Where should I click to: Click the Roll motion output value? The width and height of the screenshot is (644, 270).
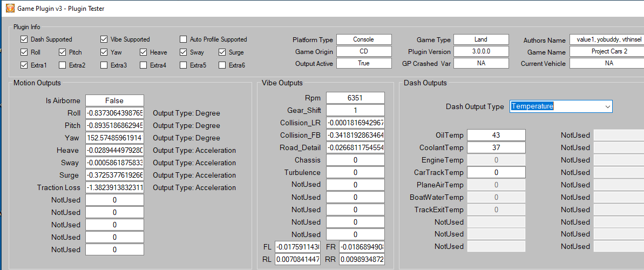114,113
